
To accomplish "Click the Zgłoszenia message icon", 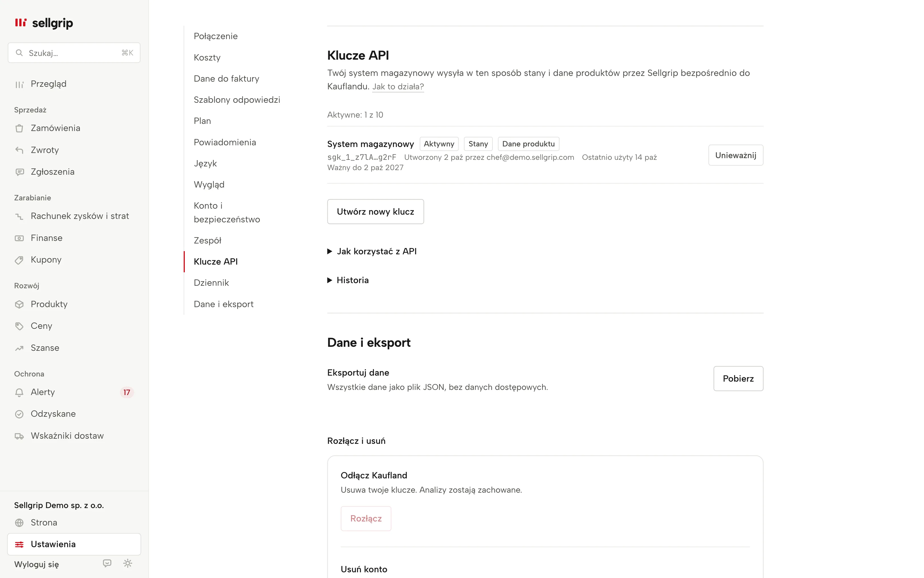I will (x=19, y=172).
